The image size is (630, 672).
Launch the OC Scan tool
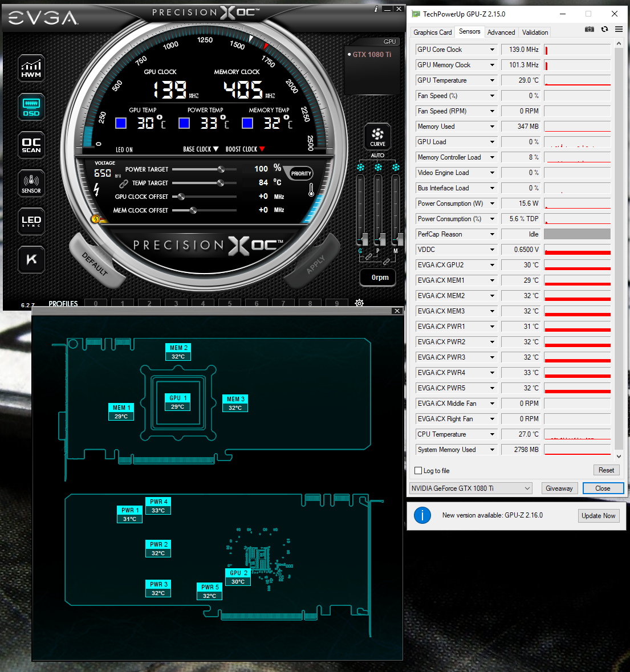pos(31,145)
